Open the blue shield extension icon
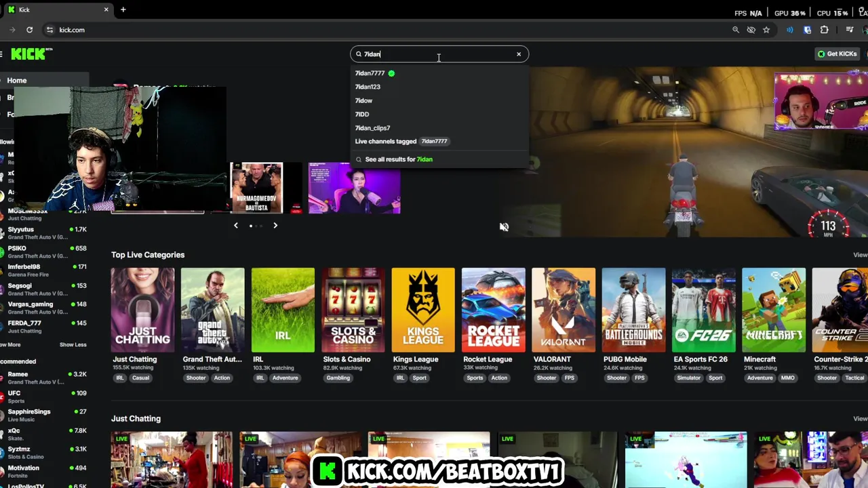 coord(807,30)
